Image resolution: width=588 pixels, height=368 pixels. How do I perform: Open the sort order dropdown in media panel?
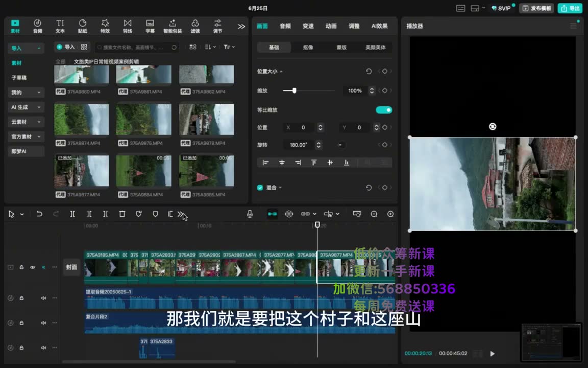click(x=210, y=47)
